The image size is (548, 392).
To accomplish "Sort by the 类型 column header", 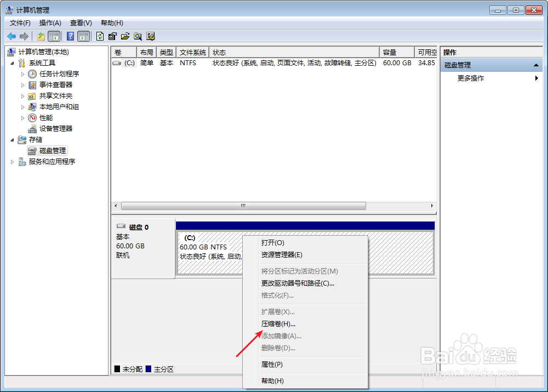I will (x=167, y=53).
